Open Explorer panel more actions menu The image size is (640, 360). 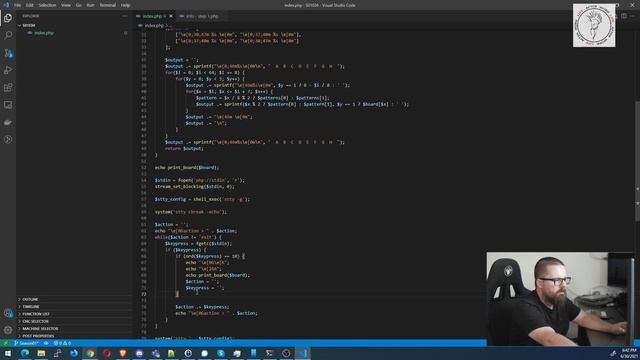(x=124, y=16)
